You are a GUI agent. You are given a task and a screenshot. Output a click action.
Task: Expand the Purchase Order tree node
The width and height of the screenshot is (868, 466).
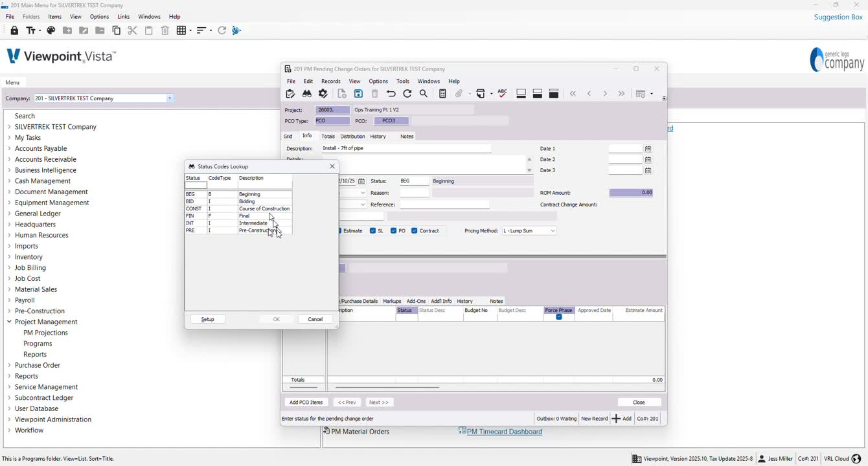[9, 365]
